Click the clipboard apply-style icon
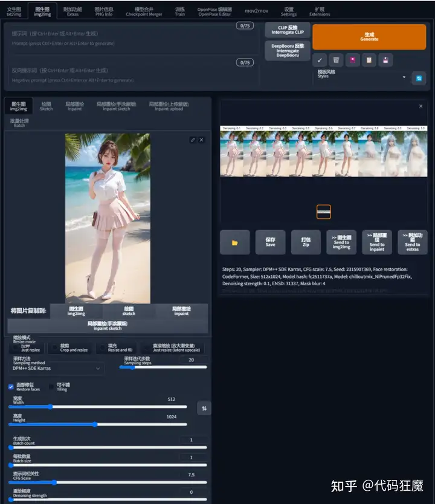This screenshot has width=435, height=504. (x=369, y=60)
